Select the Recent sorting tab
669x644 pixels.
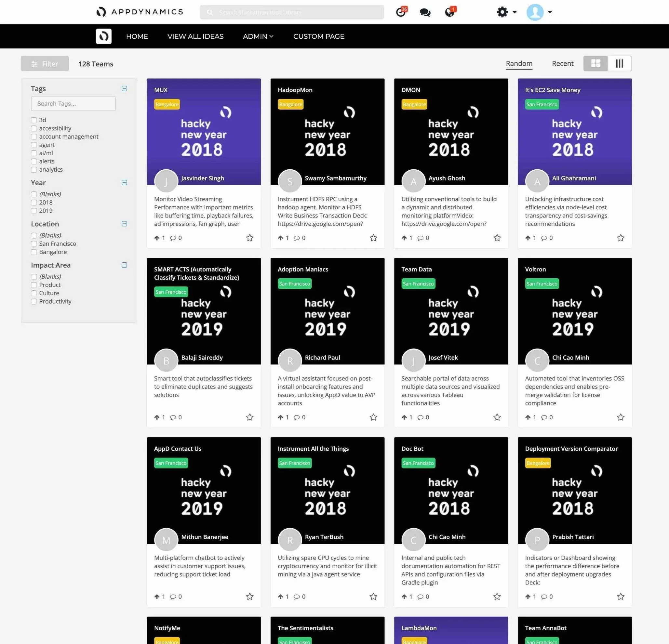(563, 63)
